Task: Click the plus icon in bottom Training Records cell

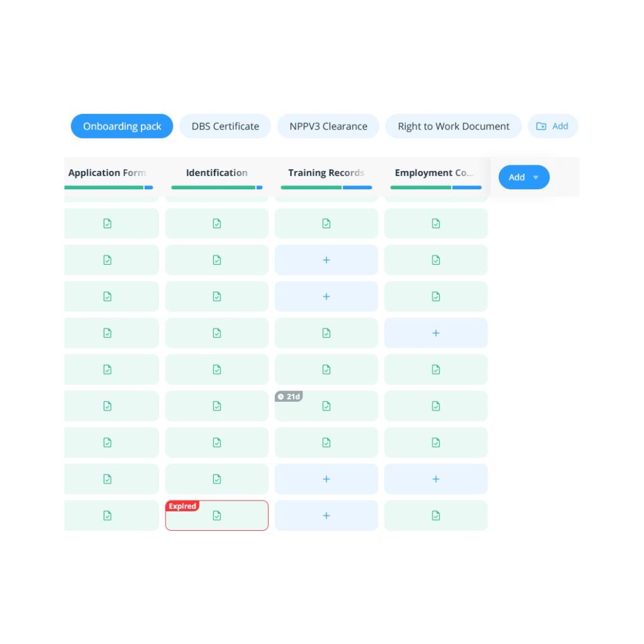Action: point(326,516)
